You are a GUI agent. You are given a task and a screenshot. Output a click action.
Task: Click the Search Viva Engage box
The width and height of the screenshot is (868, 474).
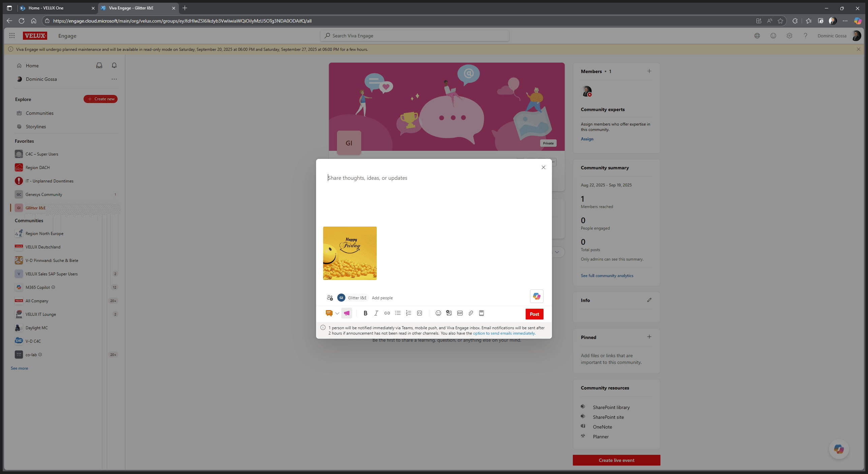click(x=414, y=36)
